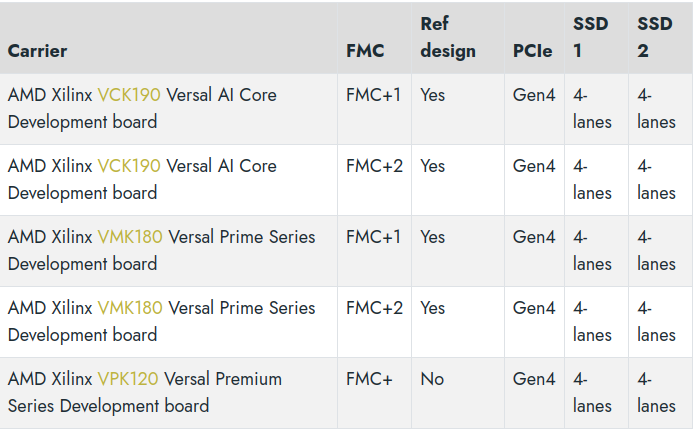Click the FMC+2 cell in the VMK180 row
Screen dimensions: 696x432
point(373,308)
